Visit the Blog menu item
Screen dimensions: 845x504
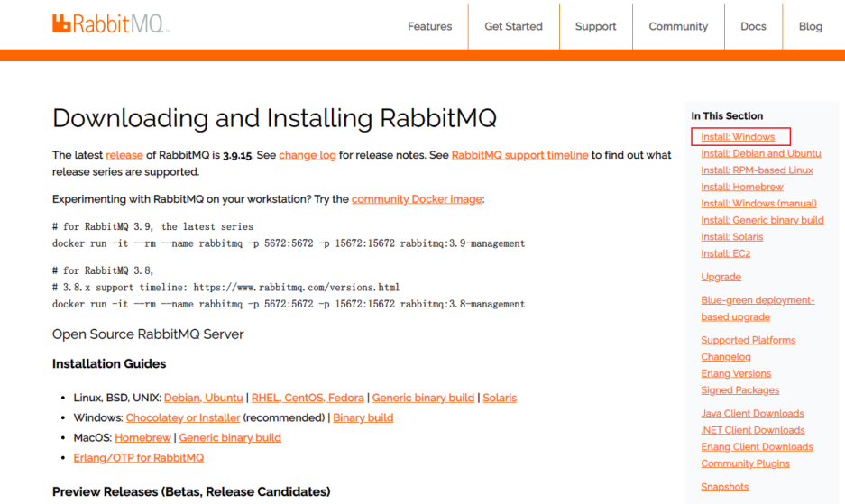coord(810,26)
